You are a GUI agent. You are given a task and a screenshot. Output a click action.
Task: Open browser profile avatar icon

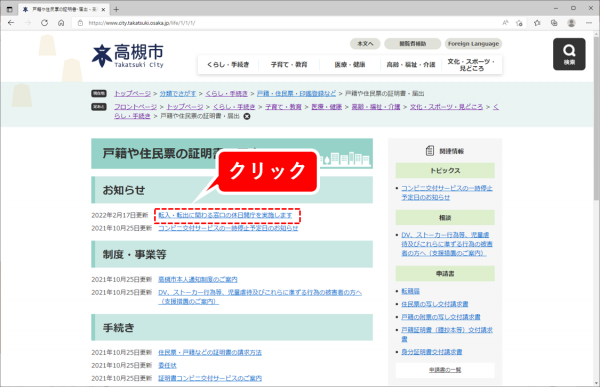click(x=571, y=23)
